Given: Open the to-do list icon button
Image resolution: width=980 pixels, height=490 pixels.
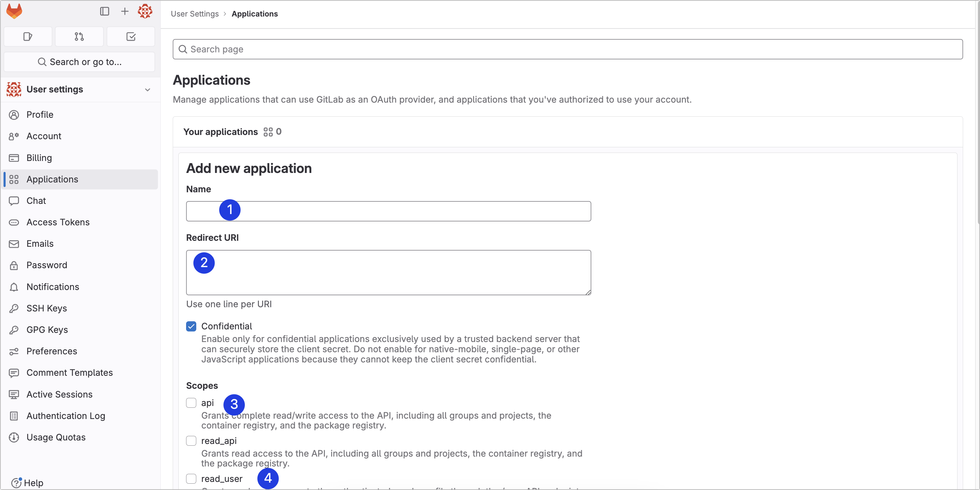Looking at the screenshot, I should [131, 37].
